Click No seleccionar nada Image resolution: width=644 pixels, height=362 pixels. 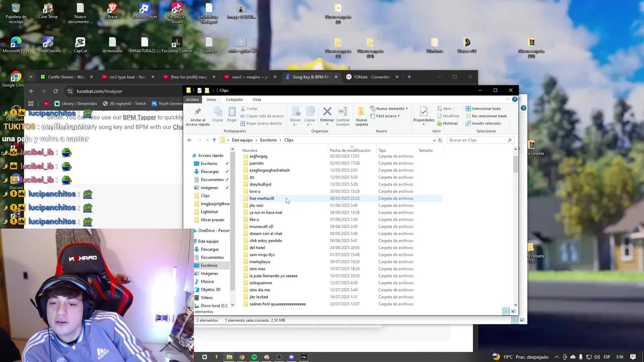click(486, 116)
